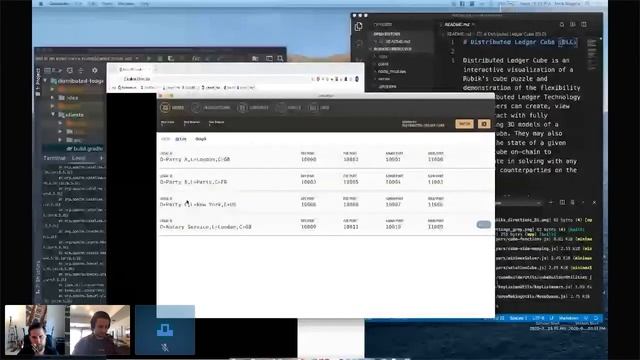Viewport: 640px width, 360px height.
Task: Click muted participant placeholder tile
Action: pos(165,330)
